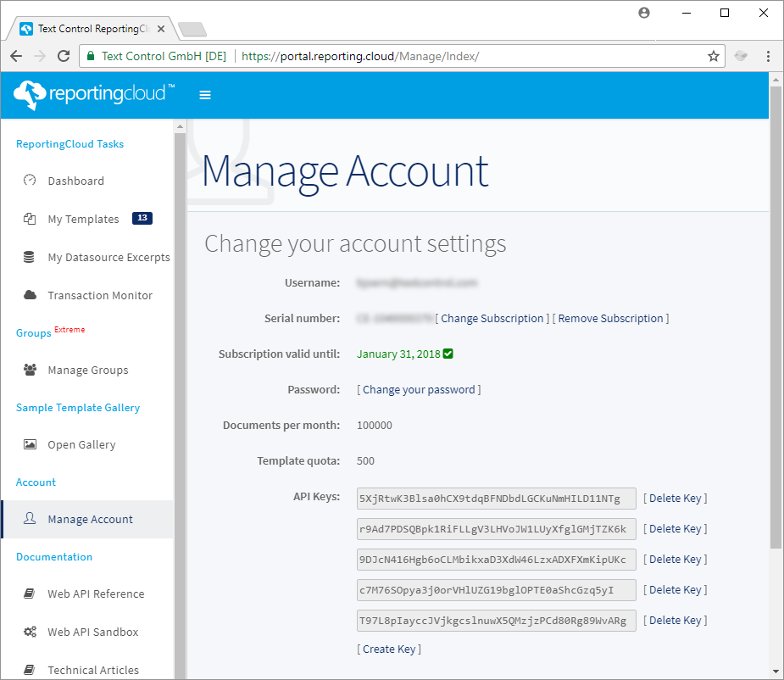Screen dimensions: 784x680
Task: Open Web API Reference
Action: (96, 594)
